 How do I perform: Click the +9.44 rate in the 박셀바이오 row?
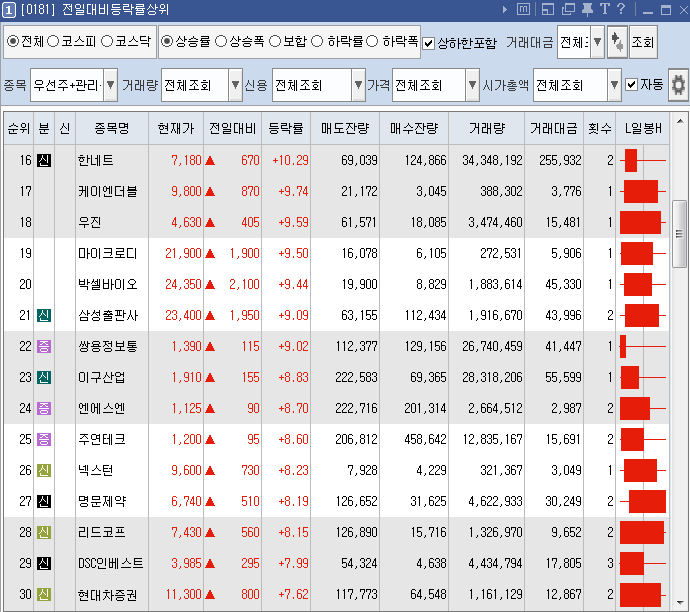[x=293, y=285]
